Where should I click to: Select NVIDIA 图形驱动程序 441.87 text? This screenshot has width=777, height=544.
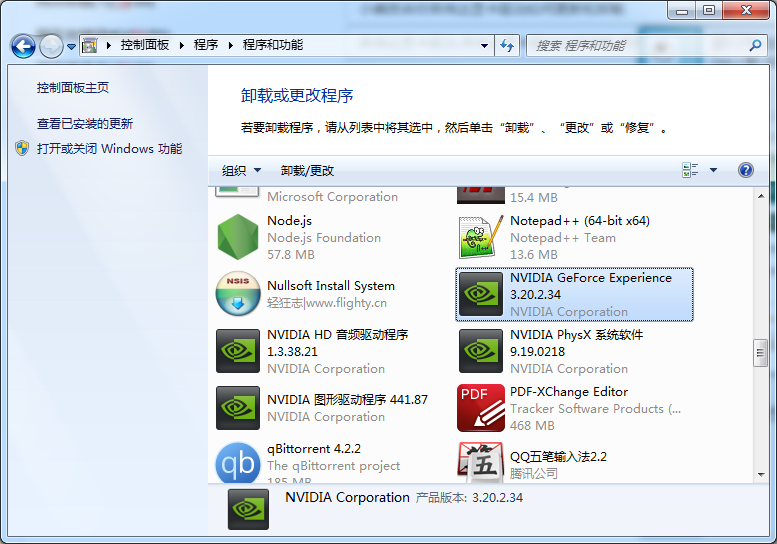tap(347, 400)
